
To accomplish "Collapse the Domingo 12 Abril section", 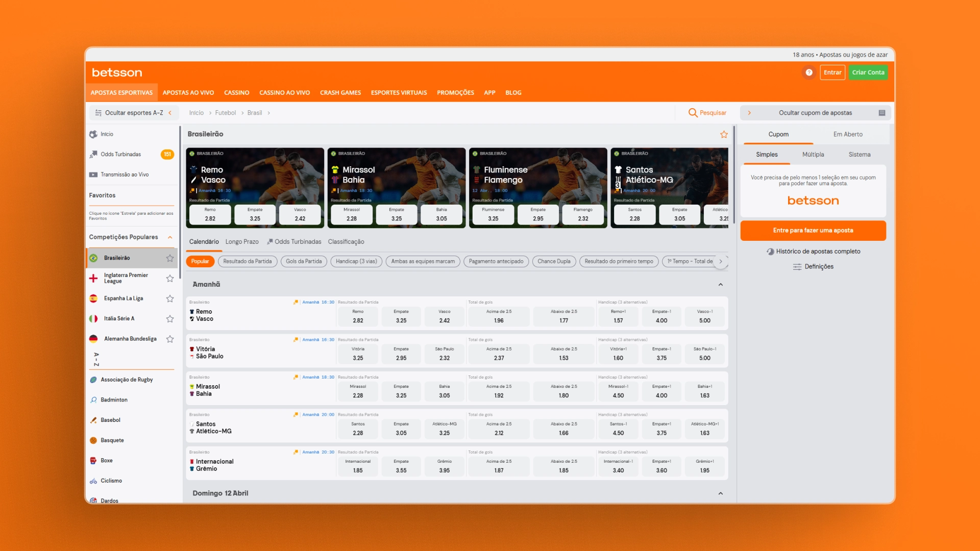I will point(720,493).
